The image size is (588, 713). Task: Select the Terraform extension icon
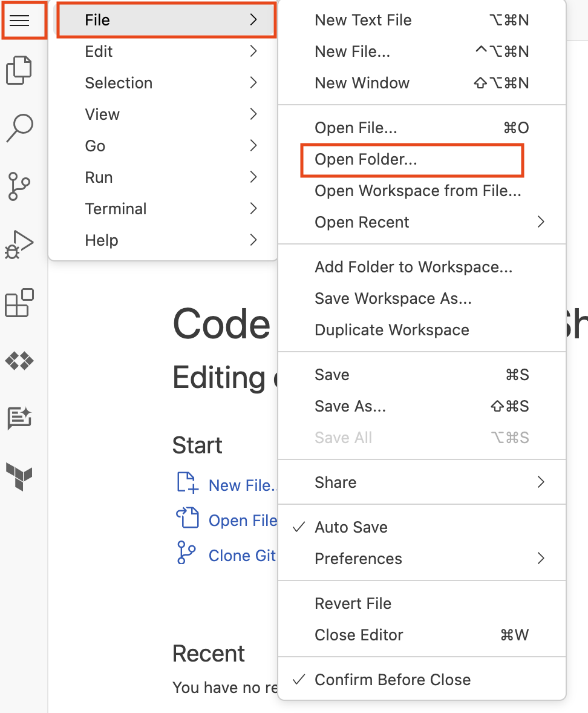[19, 478]
